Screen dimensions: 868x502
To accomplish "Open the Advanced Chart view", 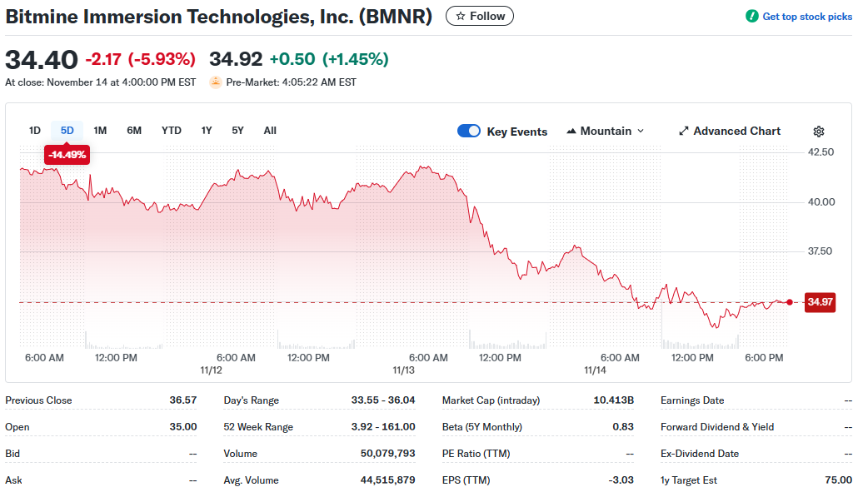I will tap(730, 132).
